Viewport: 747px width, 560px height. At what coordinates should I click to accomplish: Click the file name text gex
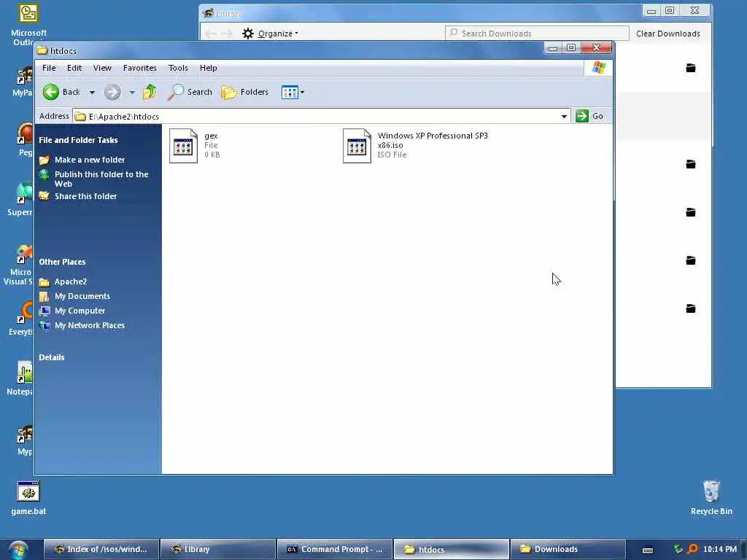click(211, 136)
